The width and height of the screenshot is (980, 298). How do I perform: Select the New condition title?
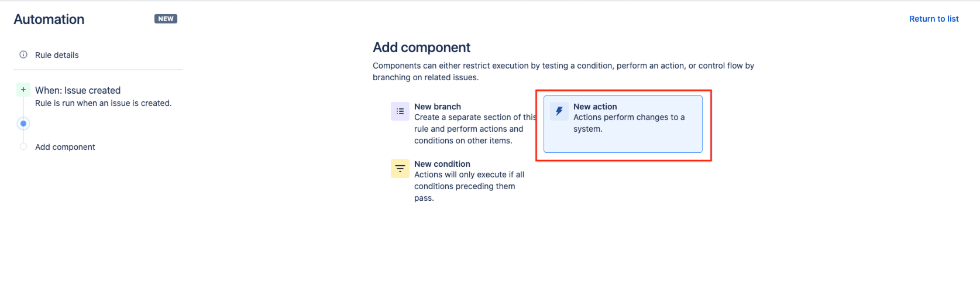click(442, 164)
